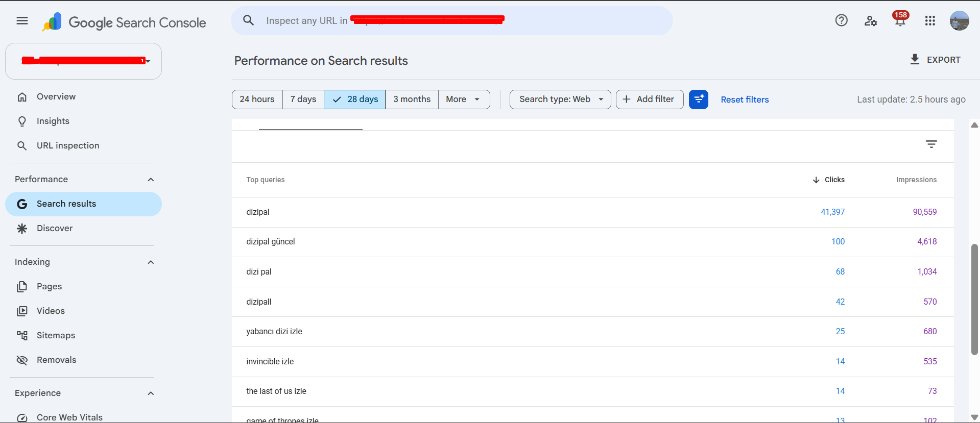This screenshot has width=980, height=423.
Task: Collapse the Performance section
Action: click(x=151, y=180)
